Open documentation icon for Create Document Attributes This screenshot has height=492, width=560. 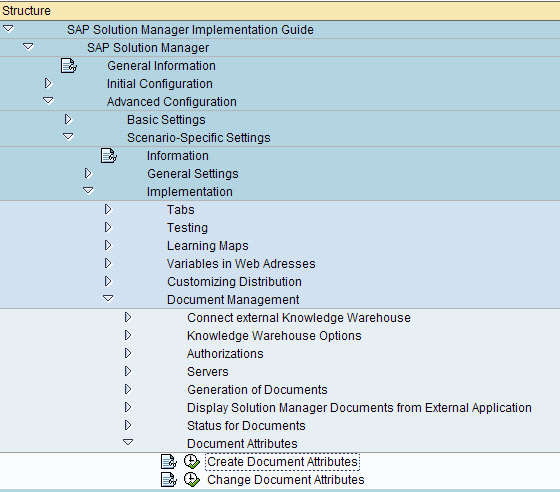(x=169, y=462)
